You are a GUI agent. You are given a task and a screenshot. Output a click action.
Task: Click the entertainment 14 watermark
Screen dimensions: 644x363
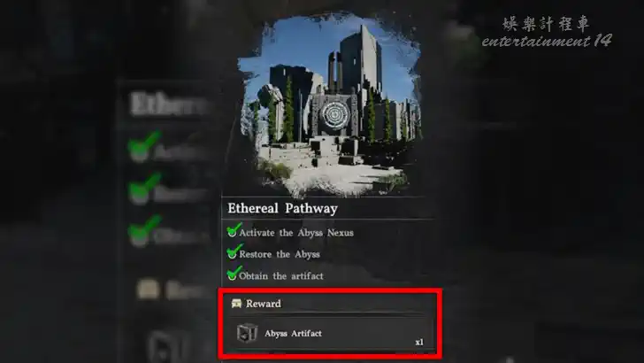tap(547, 41)
